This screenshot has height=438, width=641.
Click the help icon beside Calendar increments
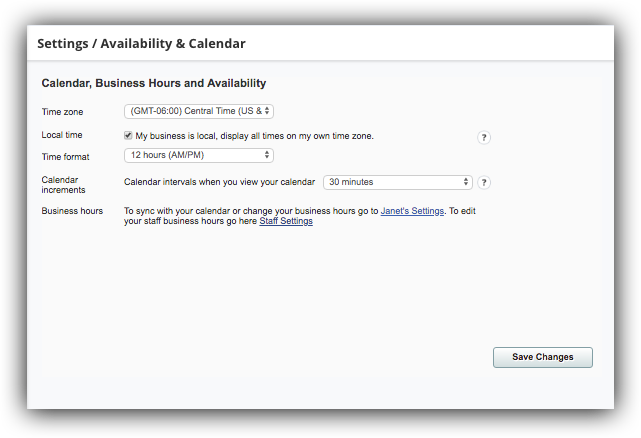coord(484,182)
